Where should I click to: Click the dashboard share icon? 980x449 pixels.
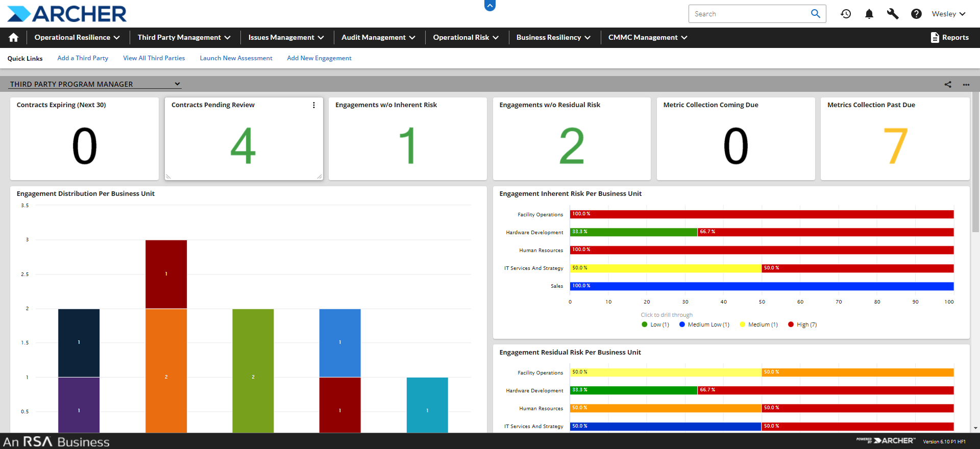948,85
